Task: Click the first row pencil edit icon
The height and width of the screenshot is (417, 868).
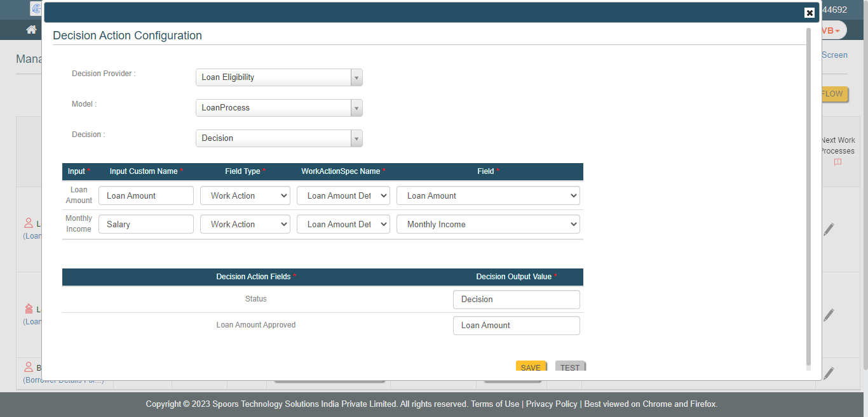Action: click(x=829, y=229)
